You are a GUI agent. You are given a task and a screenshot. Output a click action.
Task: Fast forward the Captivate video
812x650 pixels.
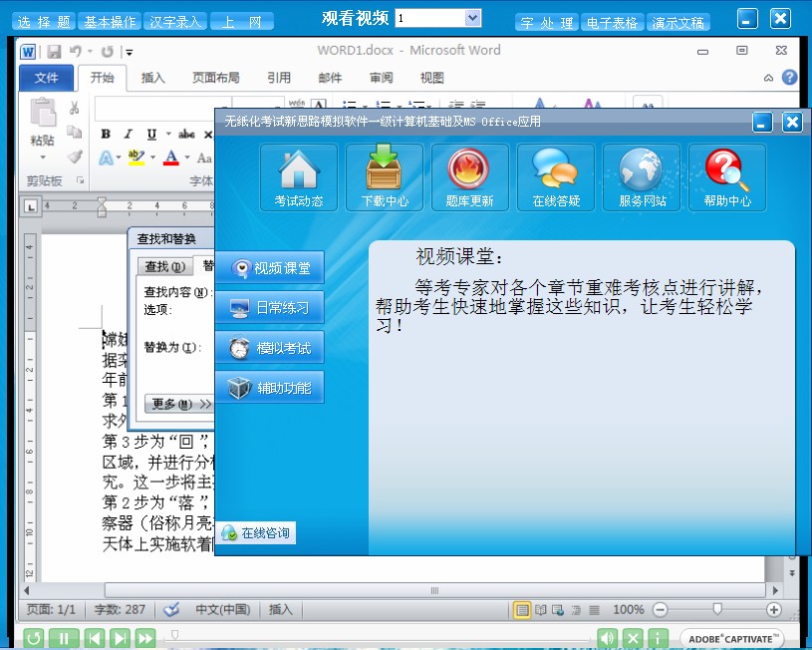point(145,638)
